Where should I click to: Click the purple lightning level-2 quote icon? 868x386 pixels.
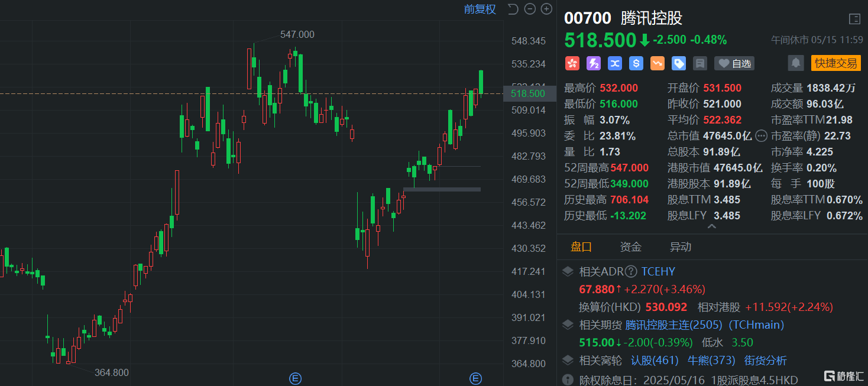click(593, 63)
